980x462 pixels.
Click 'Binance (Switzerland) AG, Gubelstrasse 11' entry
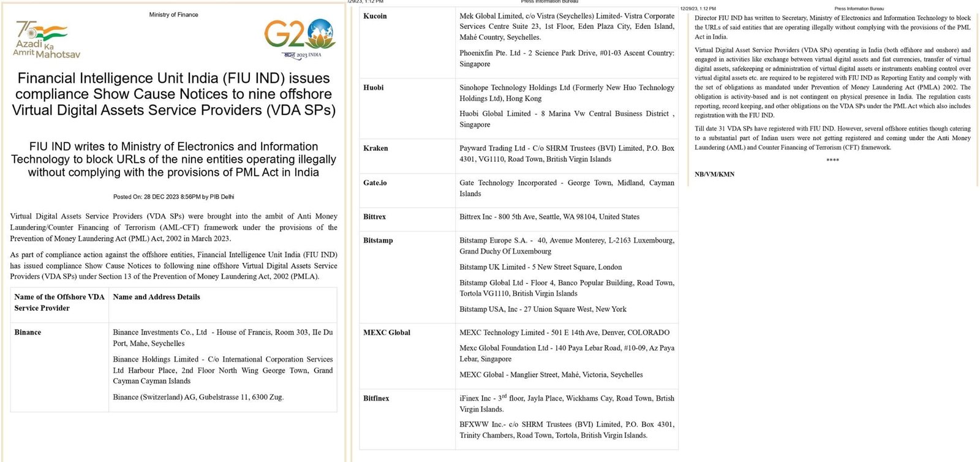click(x=198, y=397)
